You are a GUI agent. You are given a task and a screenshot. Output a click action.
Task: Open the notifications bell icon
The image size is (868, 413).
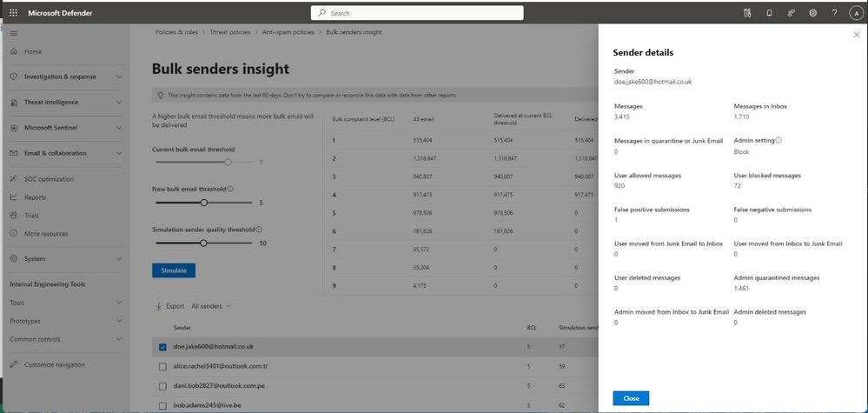point(770,13)
